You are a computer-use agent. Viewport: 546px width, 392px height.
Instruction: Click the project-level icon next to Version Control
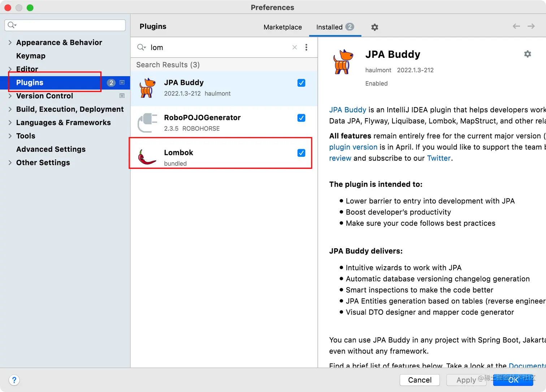[x=122, y=96]
